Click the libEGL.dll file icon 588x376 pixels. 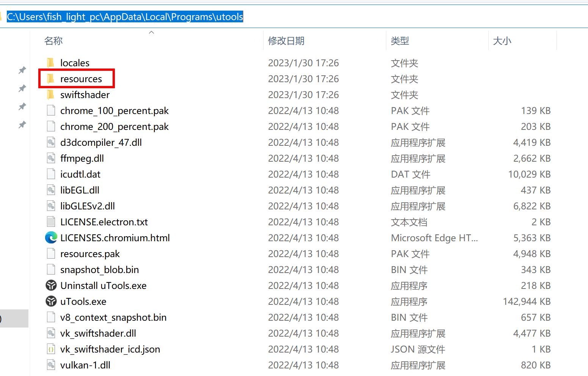(51, 190)
